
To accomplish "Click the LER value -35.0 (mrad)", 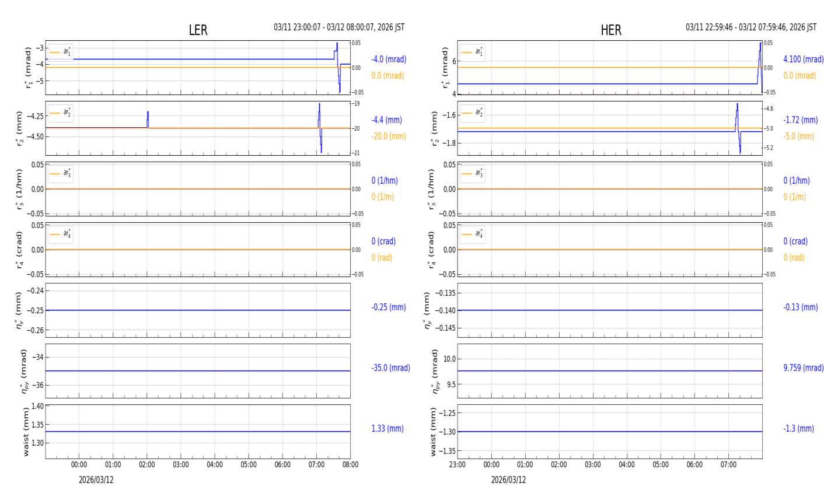I will point(390,368).
